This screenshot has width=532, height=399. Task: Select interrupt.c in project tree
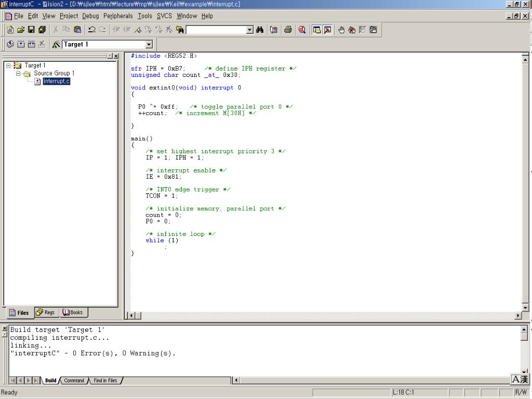(56, 81)
